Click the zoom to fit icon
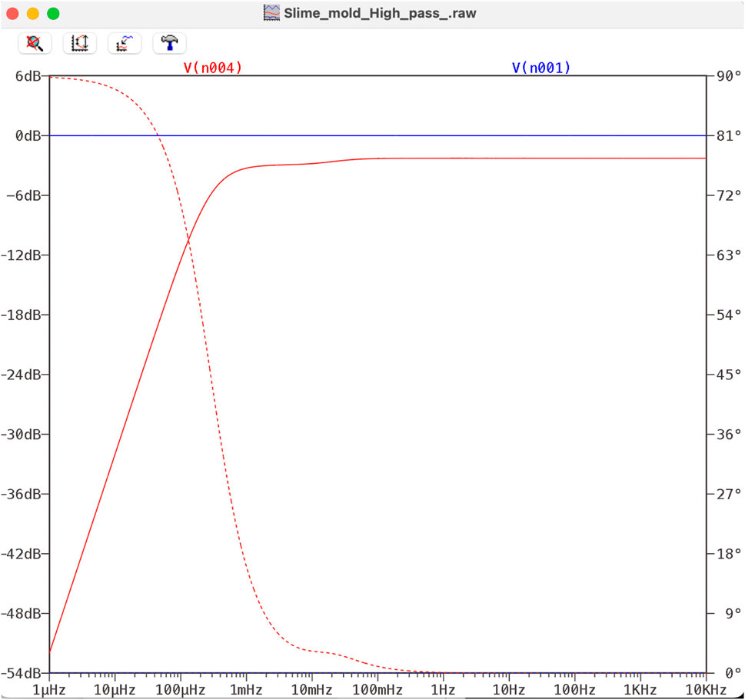 click(x=35, y=44)
